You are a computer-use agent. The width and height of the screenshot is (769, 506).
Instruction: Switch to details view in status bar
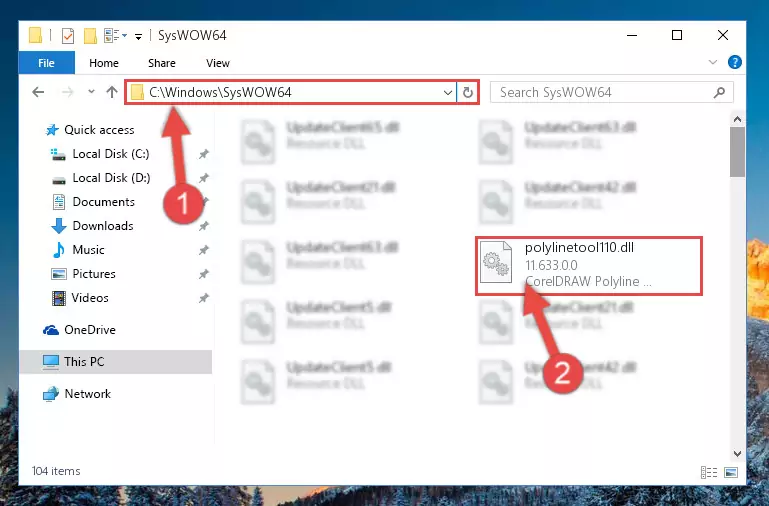(709, 472)
